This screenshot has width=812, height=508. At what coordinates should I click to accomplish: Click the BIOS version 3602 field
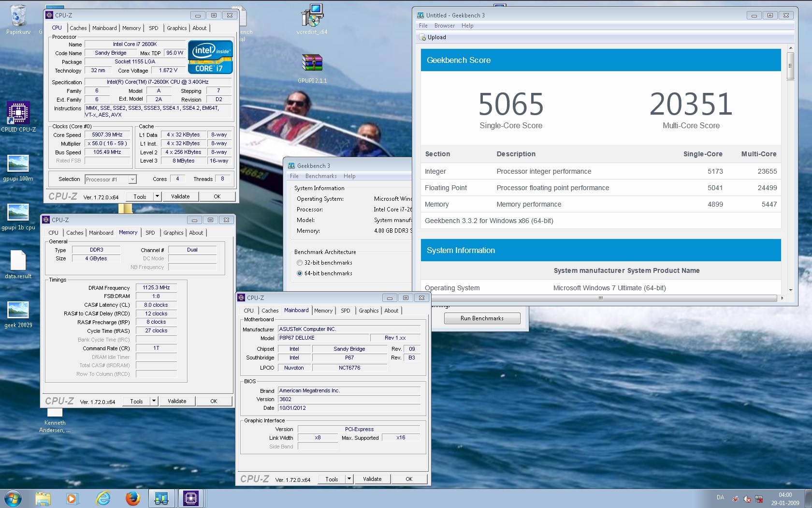pyautogui.click(x=349, y=399)
